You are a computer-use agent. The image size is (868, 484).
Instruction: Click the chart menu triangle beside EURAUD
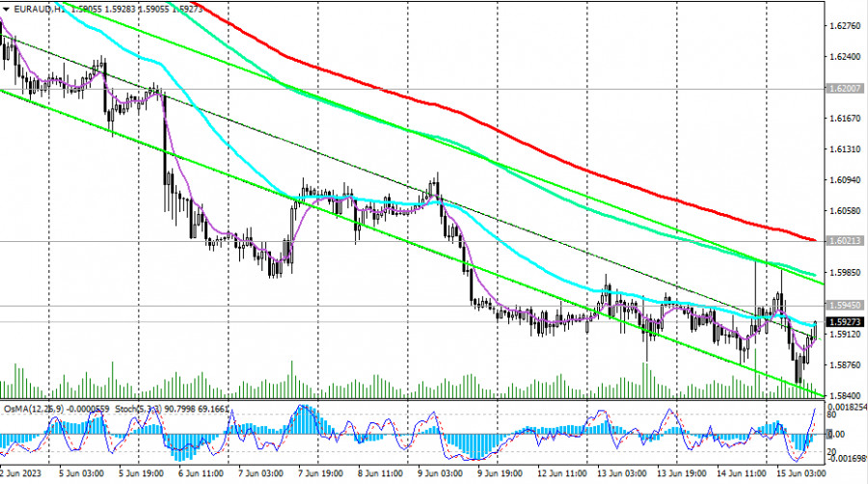pyautogui.click(x=6, y=9)
